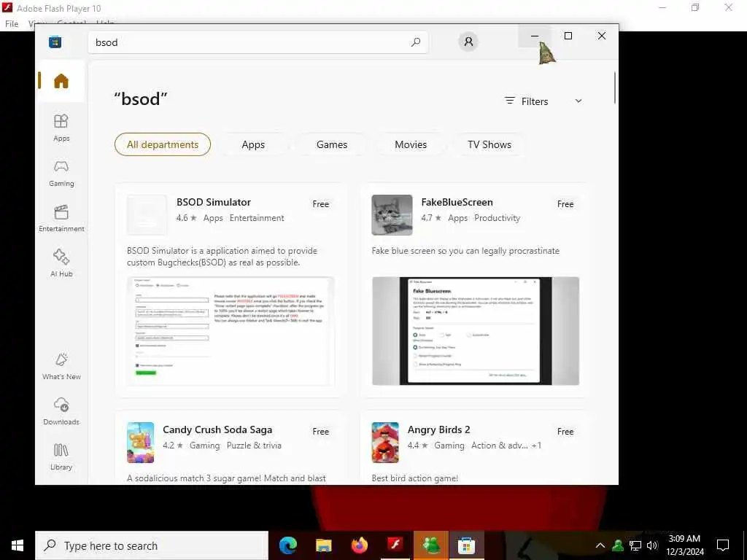The image size is (747, 560).
Task: Click taskbar Type here to search box
Action: (x=152, y=545)
